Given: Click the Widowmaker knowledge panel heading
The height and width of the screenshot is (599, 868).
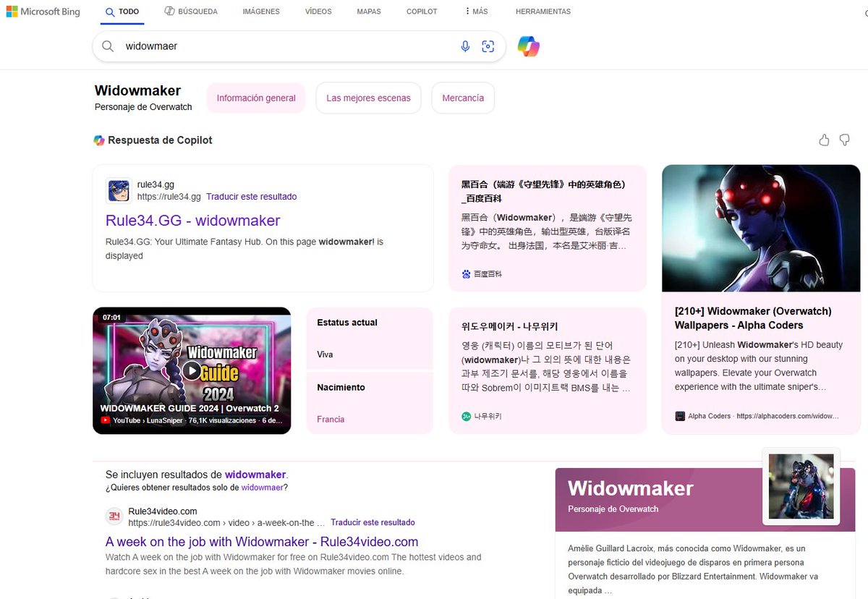Looking at the screenshot, I should (x=631, y=488).
